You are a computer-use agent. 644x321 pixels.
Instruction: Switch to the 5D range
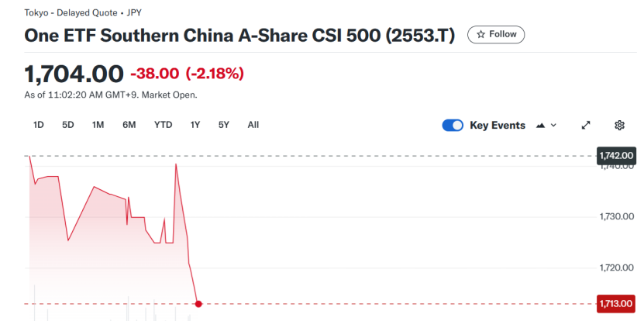68,125
